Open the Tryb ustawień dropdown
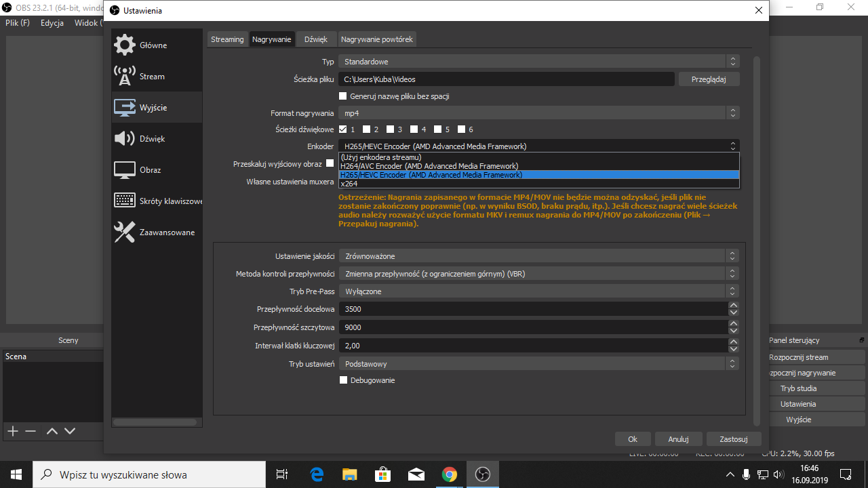Screen dimensions: 868x488 pyautogui.click(x=539, y=364)
